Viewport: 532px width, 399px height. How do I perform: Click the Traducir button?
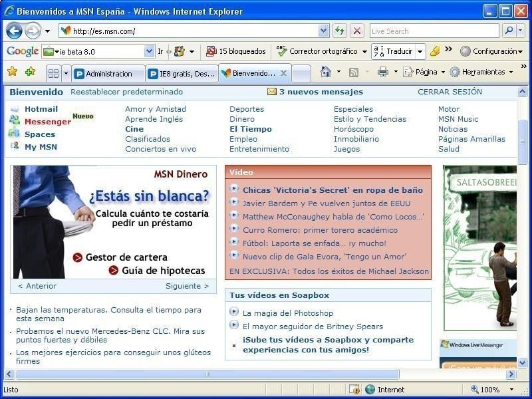click(x=394, y=52)
